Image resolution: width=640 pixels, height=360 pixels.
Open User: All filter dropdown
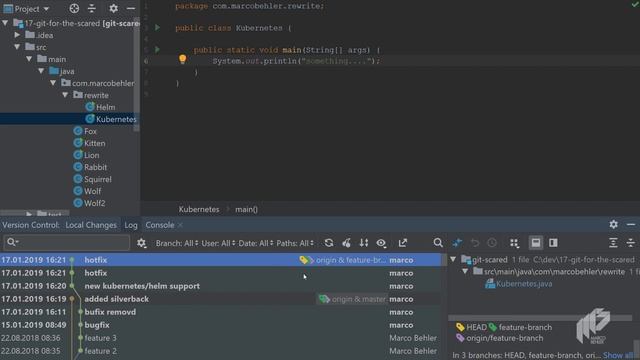point(218,243)
